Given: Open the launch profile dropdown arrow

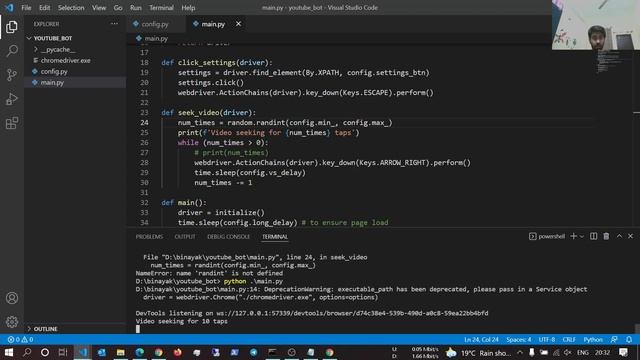Looking at the screenshot, I should point(582,236).
